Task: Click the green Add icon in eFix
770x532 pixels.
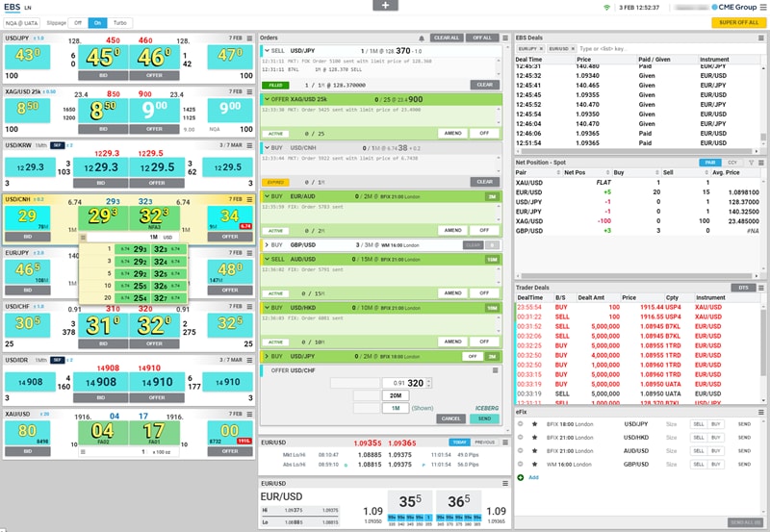Action: tap(521, 477)
